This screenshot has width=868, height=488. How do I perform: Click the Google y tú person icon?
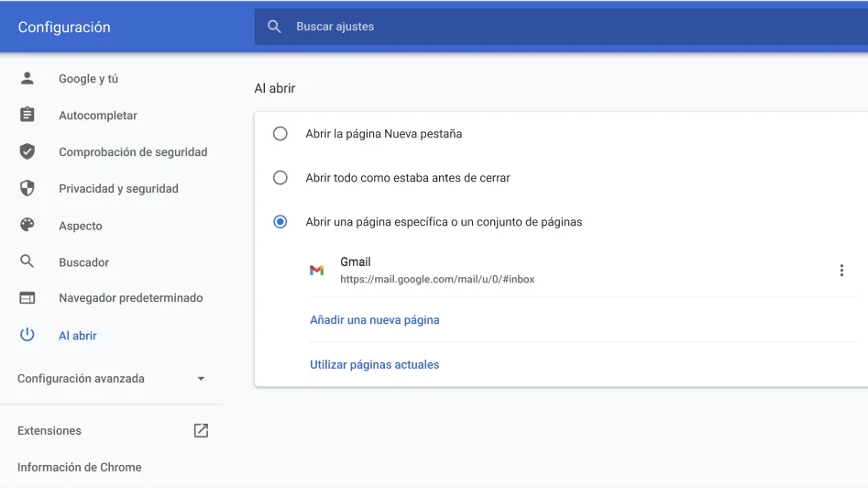[x=27, y=78]
